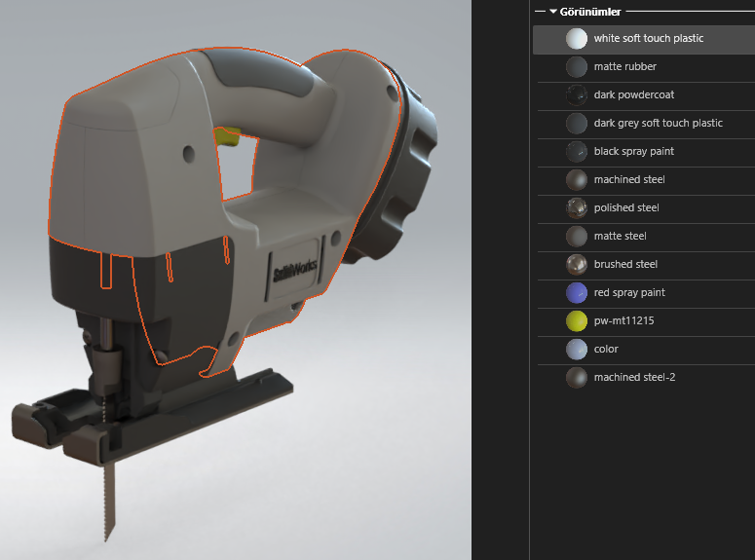Select the dark grey soft touch plastic appearance
The width and height of the screenshot is (755, 560).
[658, 124]
